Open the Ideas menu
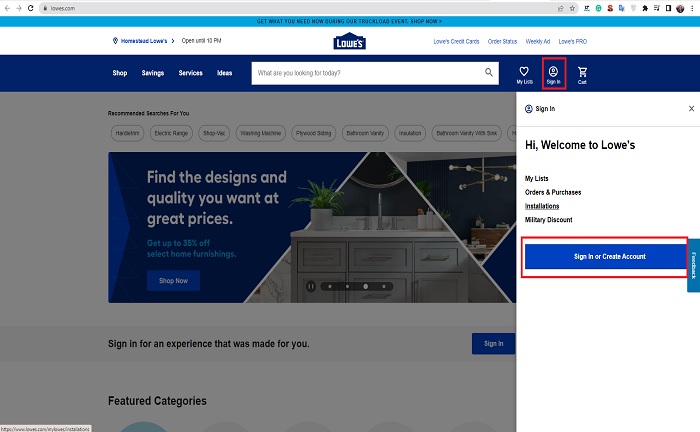 pos(225,73)
